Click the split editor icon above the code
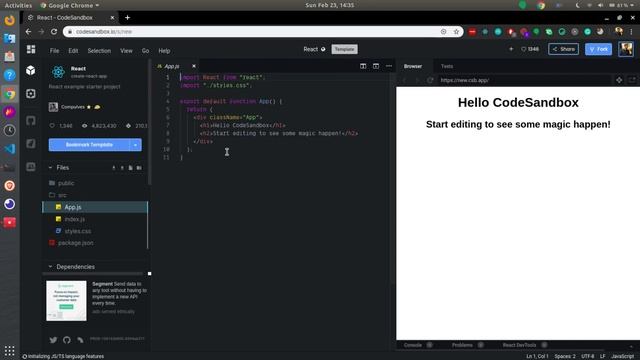Image resolution: width=640 pixels, height=360 pixels. pos(363,66)
